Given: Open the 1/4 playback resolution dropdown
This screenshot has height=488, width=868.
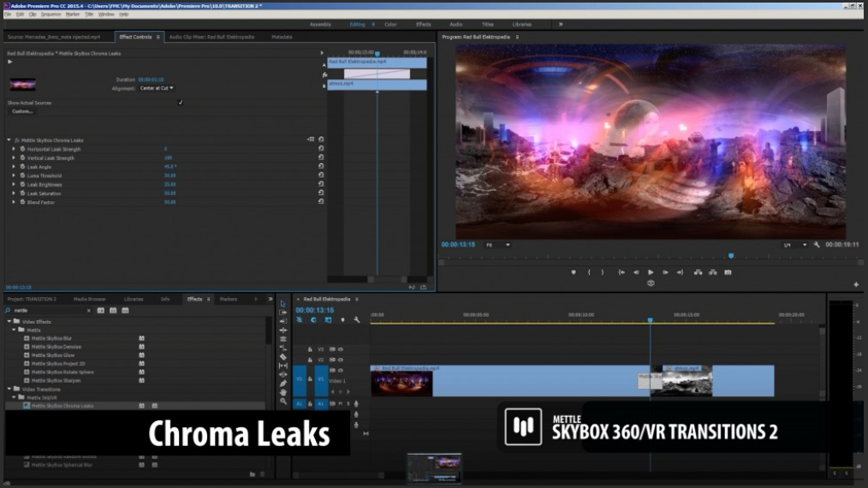Looking at the screenshot, I should tap(794, 245).
